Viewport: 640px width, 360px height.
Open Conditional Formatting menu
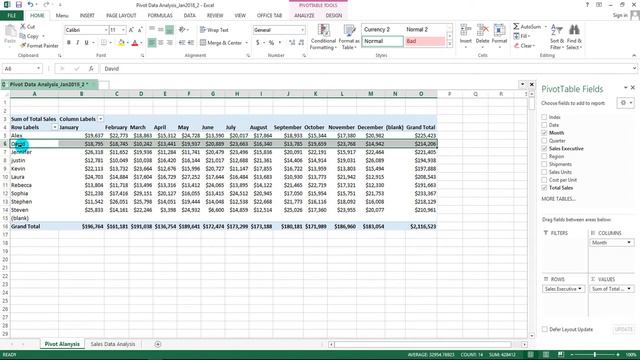tap(323, 37)
